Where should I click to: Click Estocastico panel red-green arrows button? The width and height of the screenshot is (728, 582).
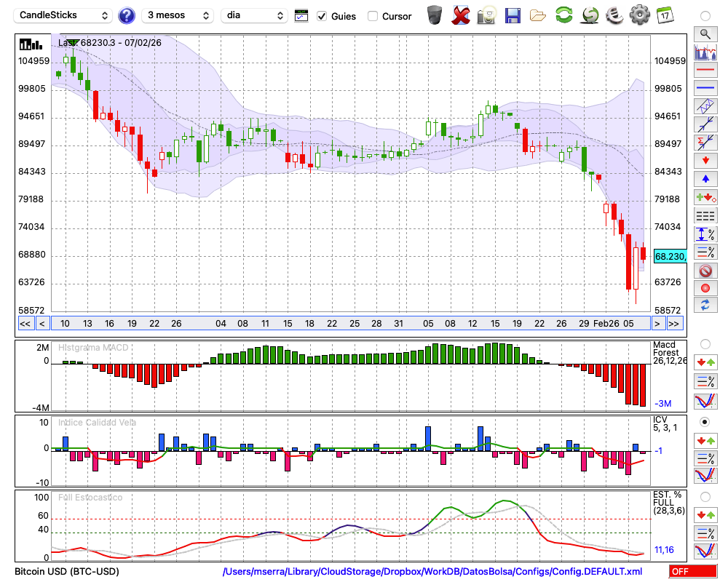click(705, 515)
